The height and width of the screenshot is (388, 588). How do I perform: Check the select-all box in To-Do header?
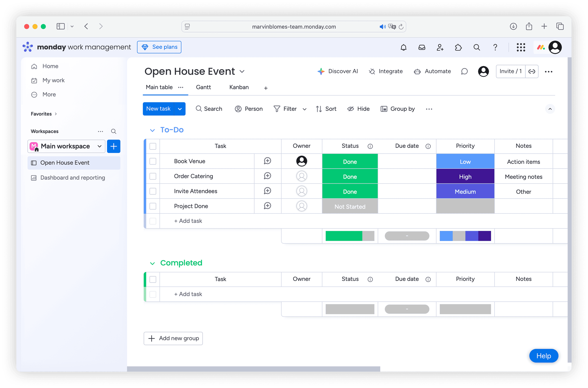153,146
